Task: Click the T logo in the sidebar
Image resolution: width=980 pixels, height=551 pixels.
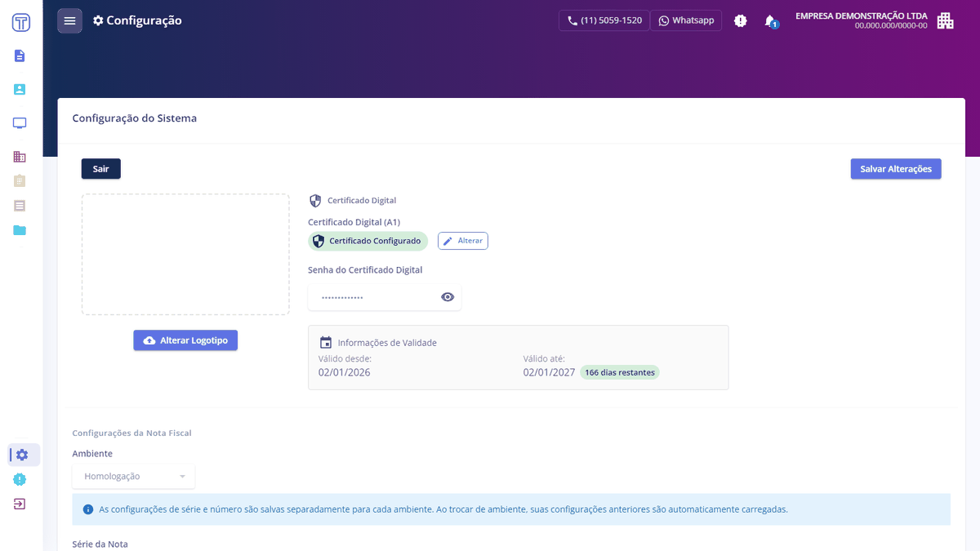Action: (x=21, y=22)
